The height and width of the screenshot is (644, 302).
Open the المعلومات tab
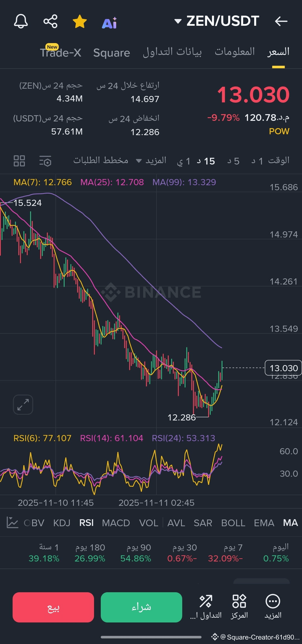pos(235,51)
